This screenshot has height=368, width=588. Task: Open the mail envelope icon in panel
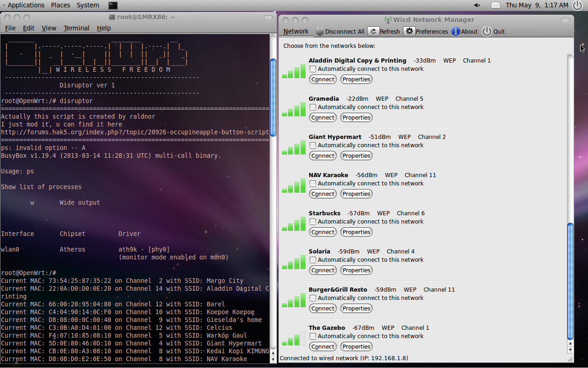pos(495,5)
